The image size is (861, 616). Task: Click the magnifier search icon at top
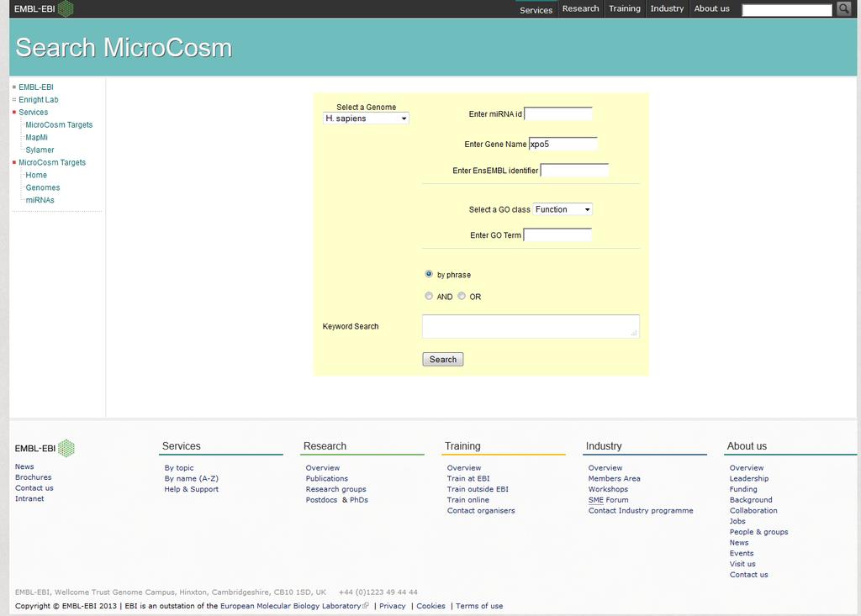pos(844,8)
